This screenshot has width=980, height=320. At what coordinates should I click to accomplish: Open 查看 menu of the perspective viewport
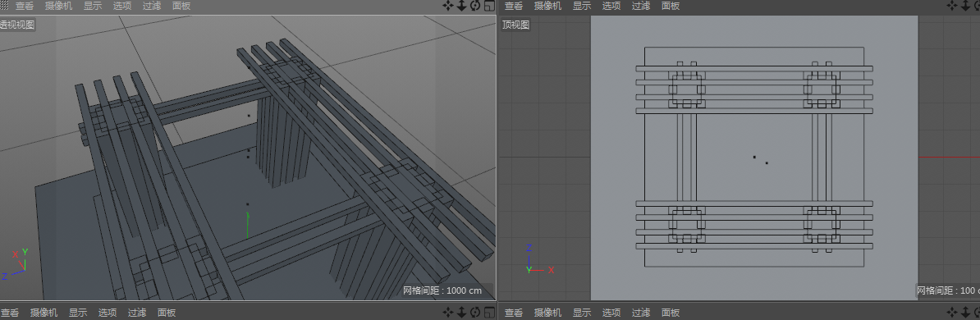pyautogui.click(x=25, y=7)
